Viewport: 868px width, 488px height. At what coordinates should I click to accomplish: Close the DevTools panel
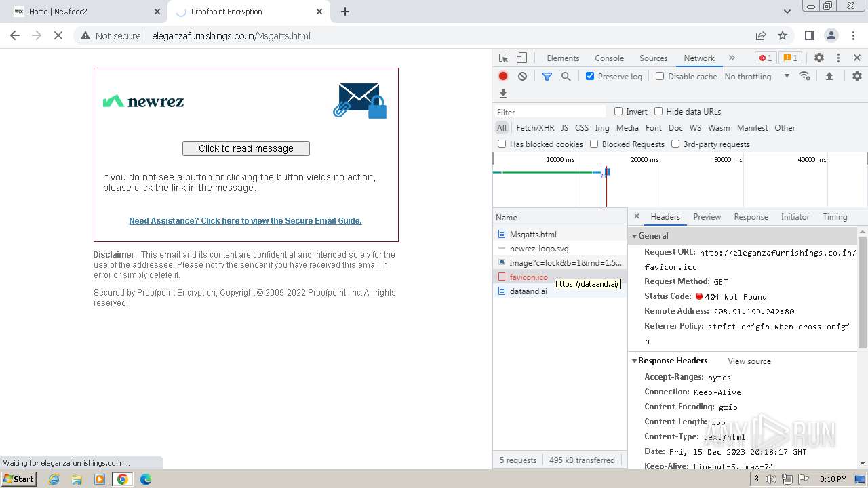(857, 58)
